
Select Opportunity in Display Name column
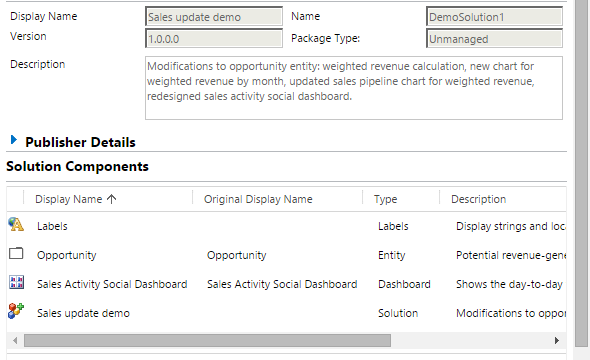point(67,255)
